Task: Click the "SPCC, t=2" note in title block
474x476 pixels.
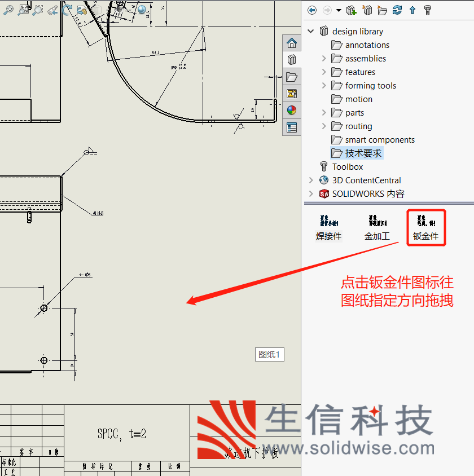Action: pos(122,434)
